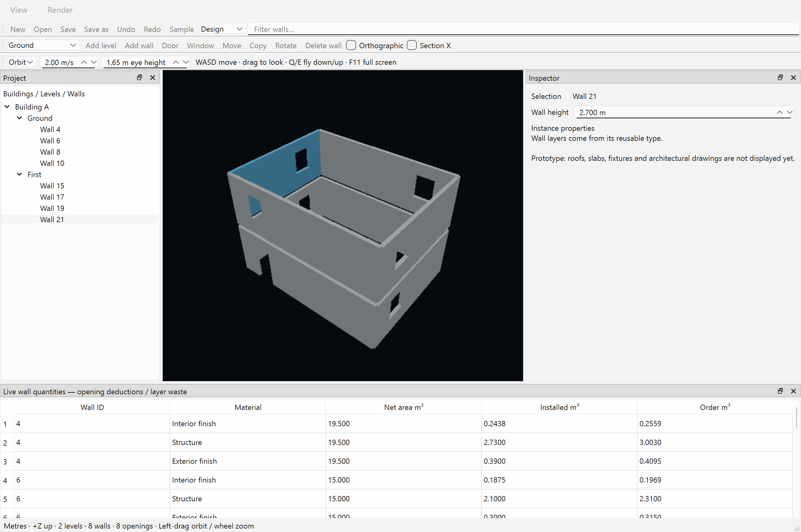Open the Design mode dropdown

(x=222, y=29)
